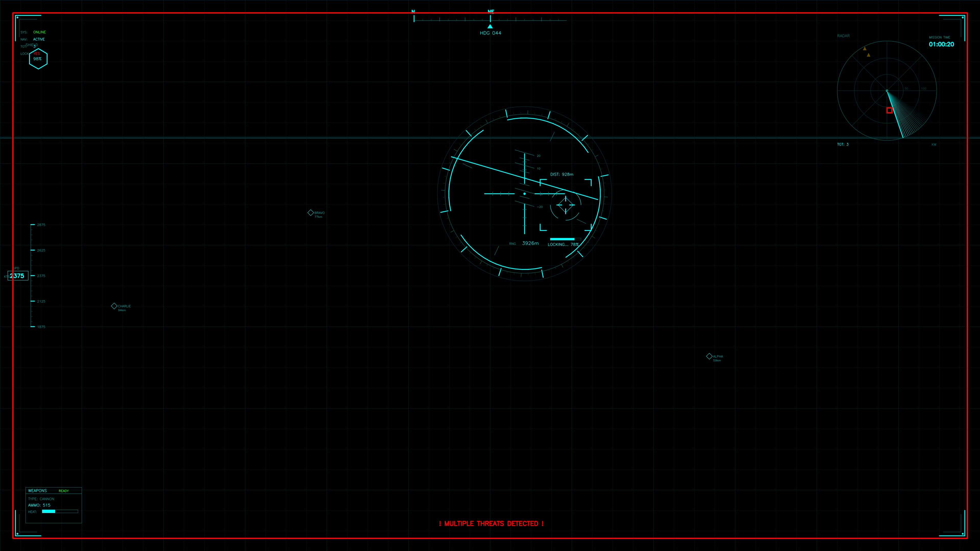Click the heading triangle under the compass tape
This screenshot has height=551, width=980.
tap(490, 26)
